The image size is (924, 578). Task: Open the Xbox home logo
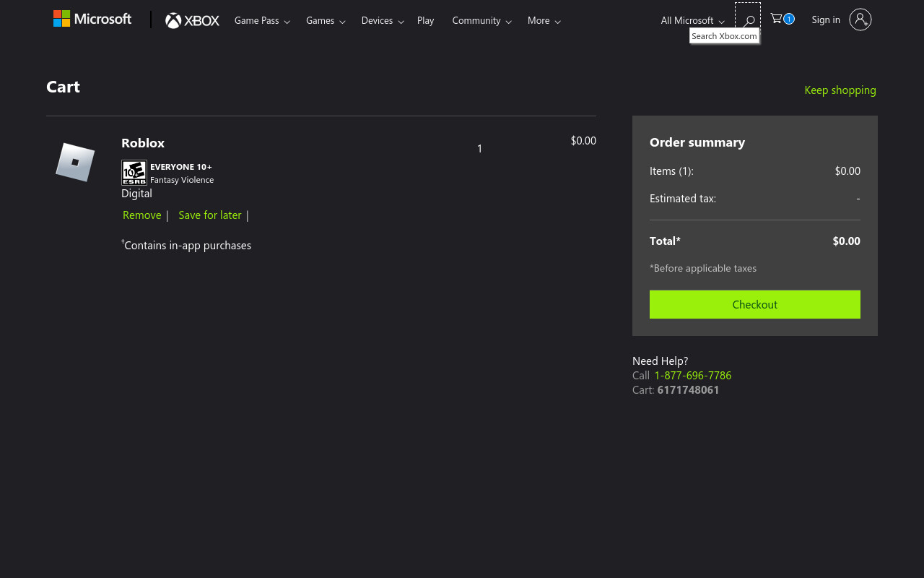192,20
